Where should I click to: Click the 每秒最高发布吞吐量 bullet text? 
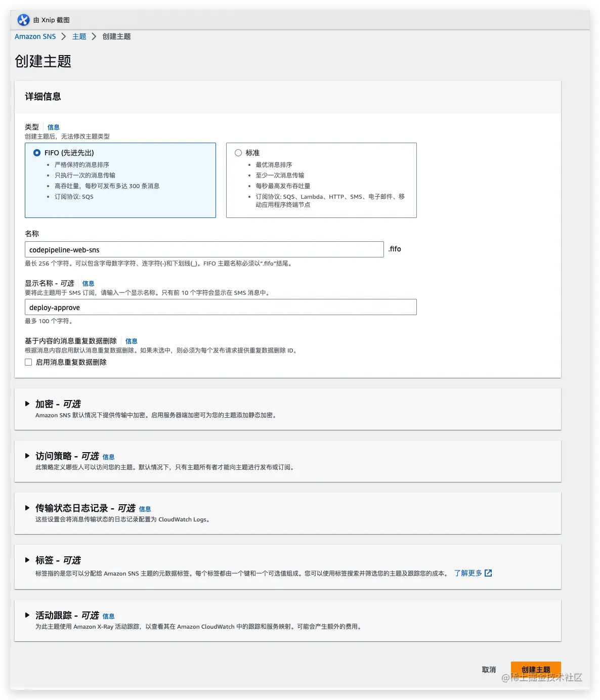pyautogui.click(x=283, y=186)
